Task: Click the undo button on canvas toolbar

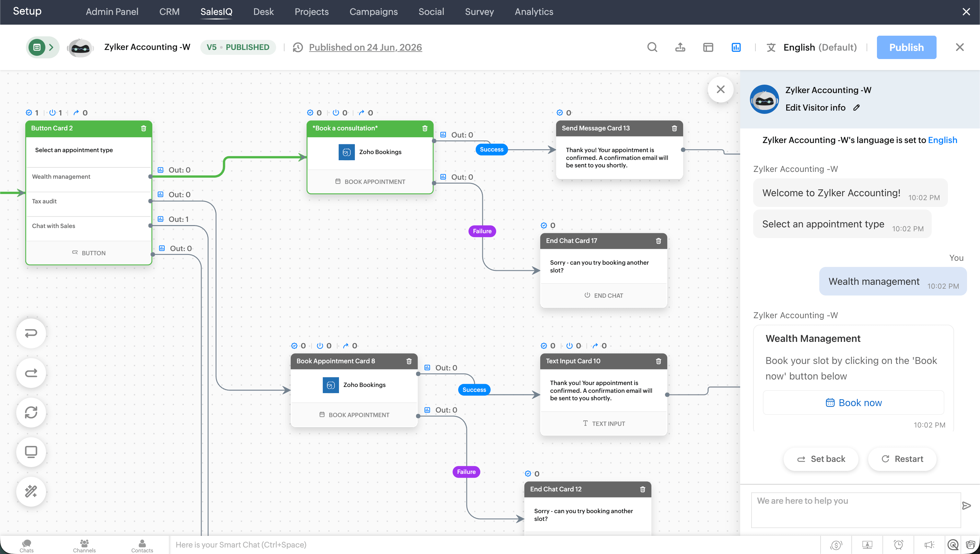Action: tap(31, 333)
